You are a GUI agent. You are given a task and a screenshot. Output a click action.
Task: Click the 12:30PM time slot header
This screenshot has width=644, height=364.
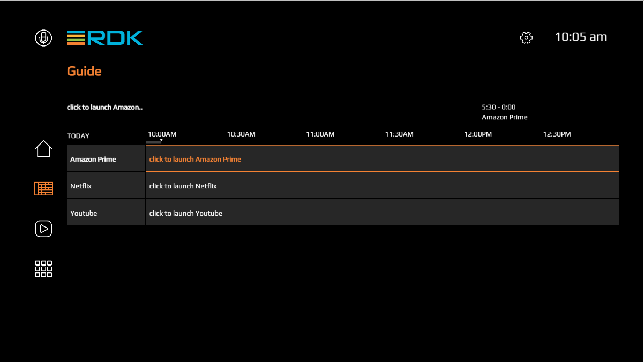click(557, 134)
